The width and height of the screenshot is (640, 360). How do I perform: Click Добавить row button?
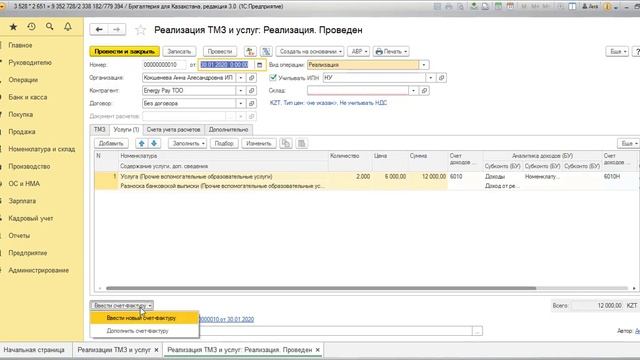tap(111, 143)
